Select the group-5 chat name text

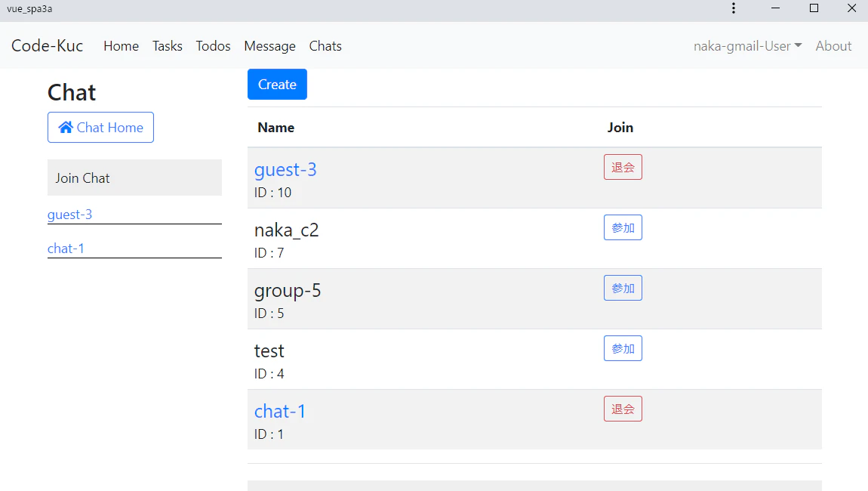(x=288, y=290)
